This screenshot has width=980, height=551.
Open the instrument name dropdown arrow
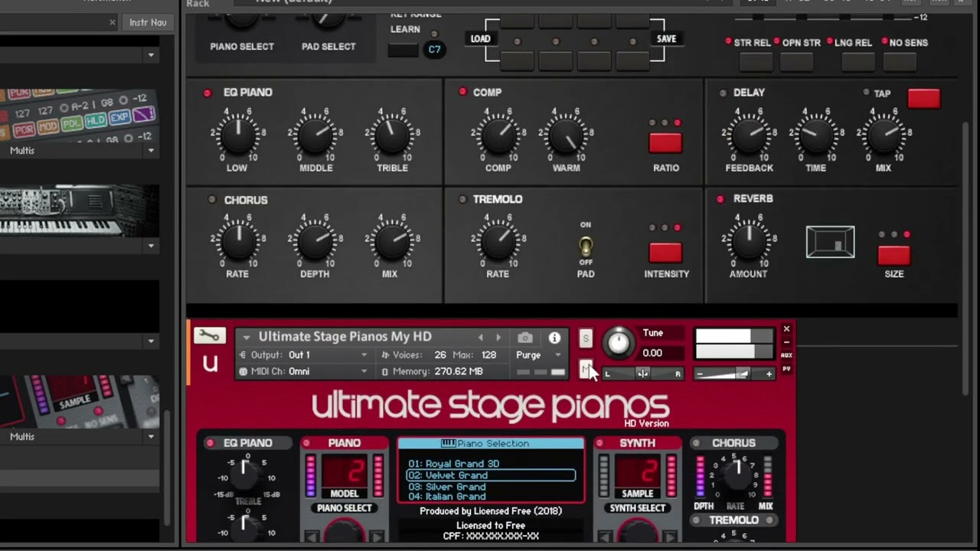point(246,337)
